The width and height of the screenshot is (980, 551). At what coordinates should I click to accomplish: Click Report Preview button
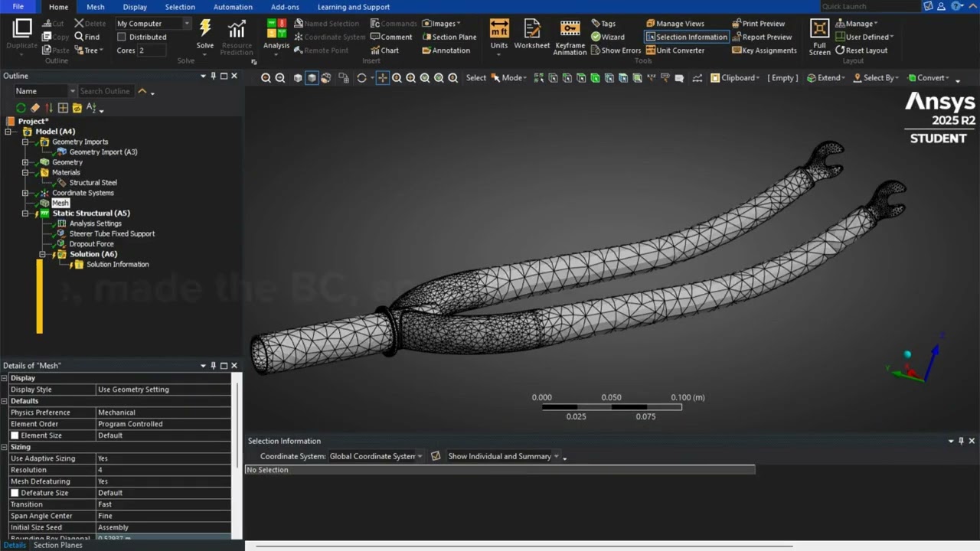[x=761, y=37]
